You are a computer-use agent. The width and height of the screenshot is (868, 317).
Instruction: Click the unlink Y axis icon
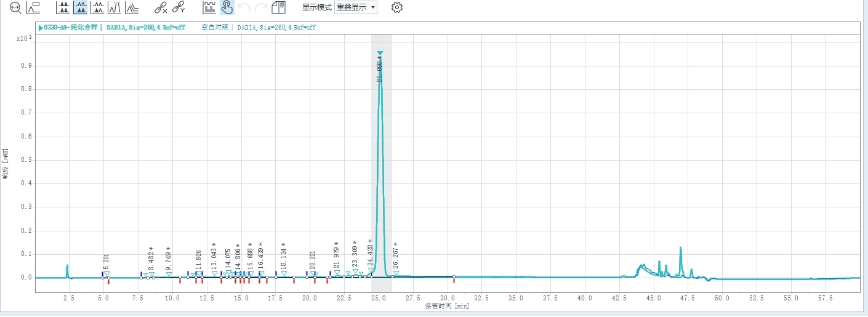pyautogui.click(x=179, y=8)
